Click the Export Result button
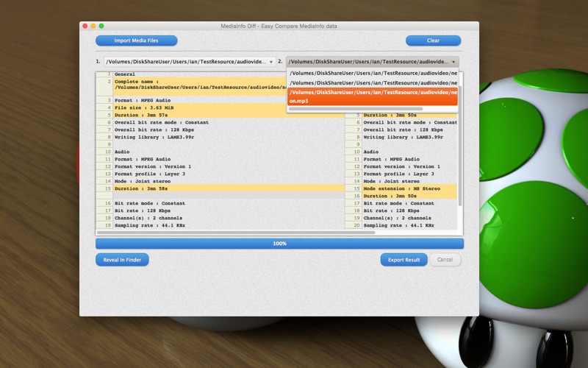The height and width of the screenshot is (368, 588). coord(404,259)
